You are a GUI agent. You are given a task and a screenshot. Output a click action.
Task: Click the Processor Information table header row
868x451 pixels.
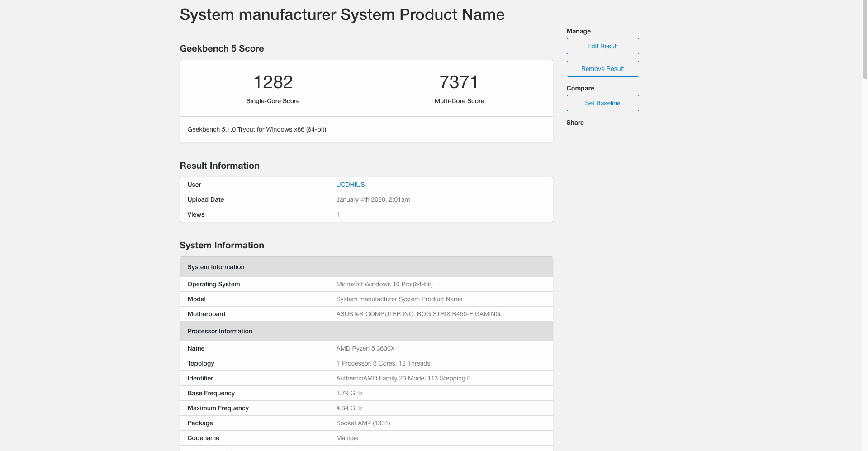coord(366,331)
